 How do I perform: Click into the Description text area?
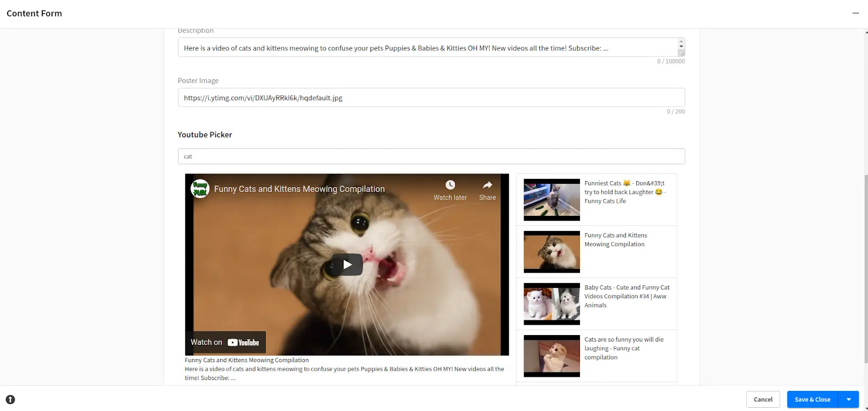(423, 48)
